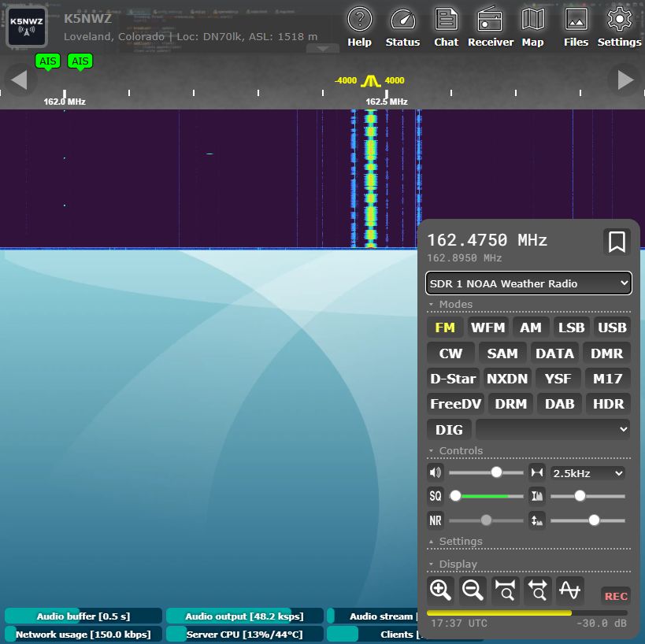Click the SQ squelch button

(x=436, y=496)
